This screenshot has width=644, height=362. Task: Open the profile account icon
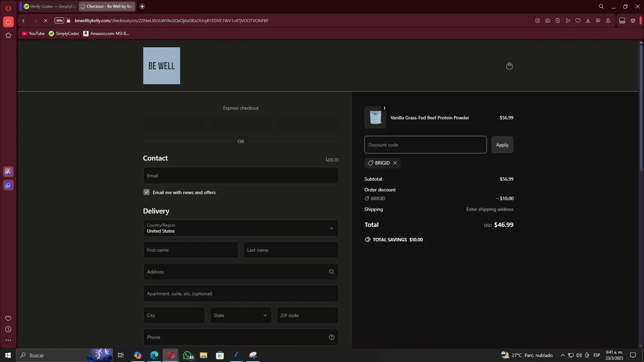tap(608, 21)
